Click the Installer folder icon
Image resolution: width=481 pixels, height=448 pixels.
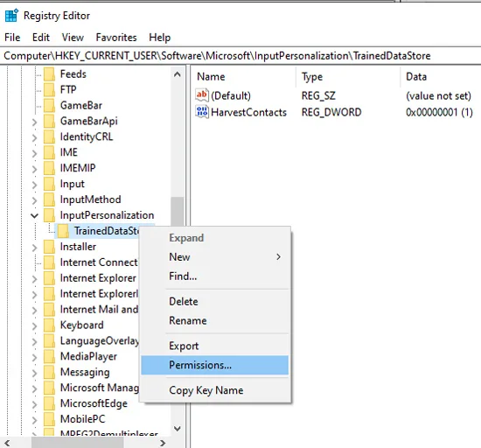49,247
